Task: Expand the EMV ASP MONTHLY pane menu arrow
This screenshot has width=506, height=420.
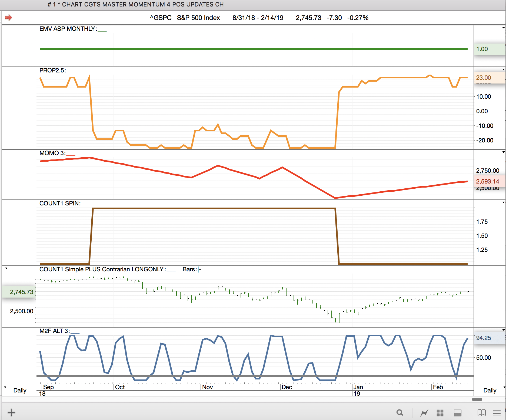Action: [503, 28]
